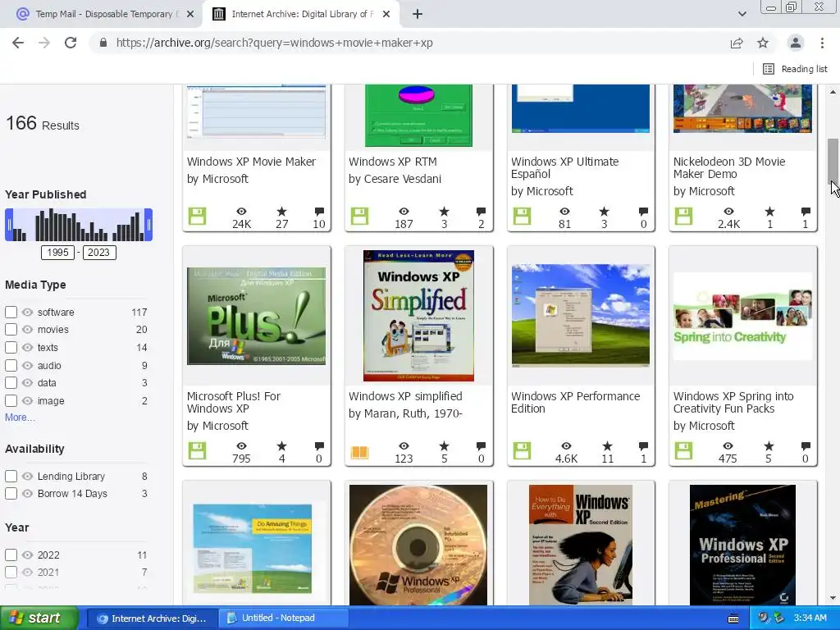Switch to Untitled - Notepad taskbar button
Screen dimensions: 840x630
285,619
